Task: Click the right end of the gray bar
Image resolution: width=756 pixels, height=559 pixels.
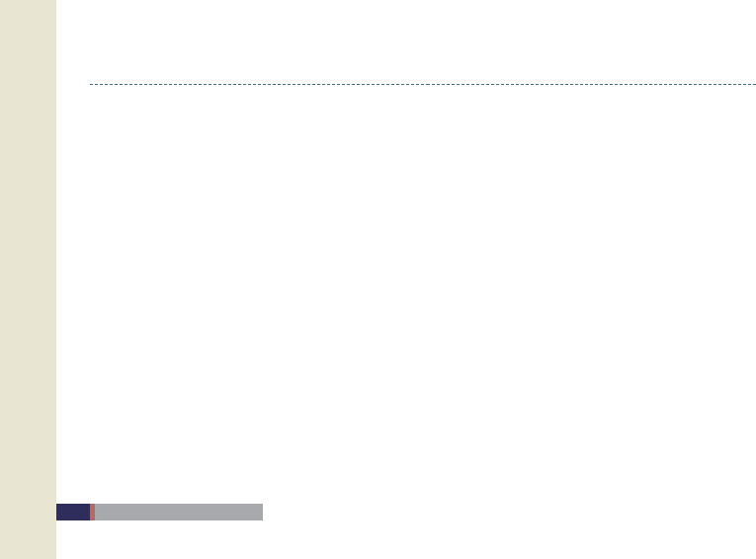Action: 259,512
